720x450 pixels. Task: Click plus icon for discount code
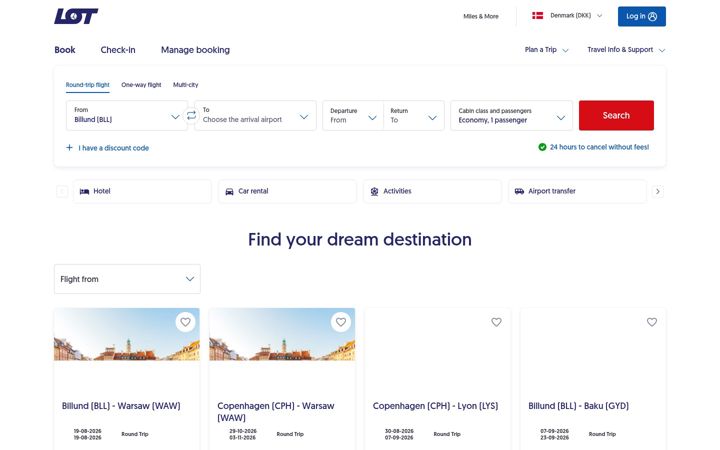(x=69, y=147)
